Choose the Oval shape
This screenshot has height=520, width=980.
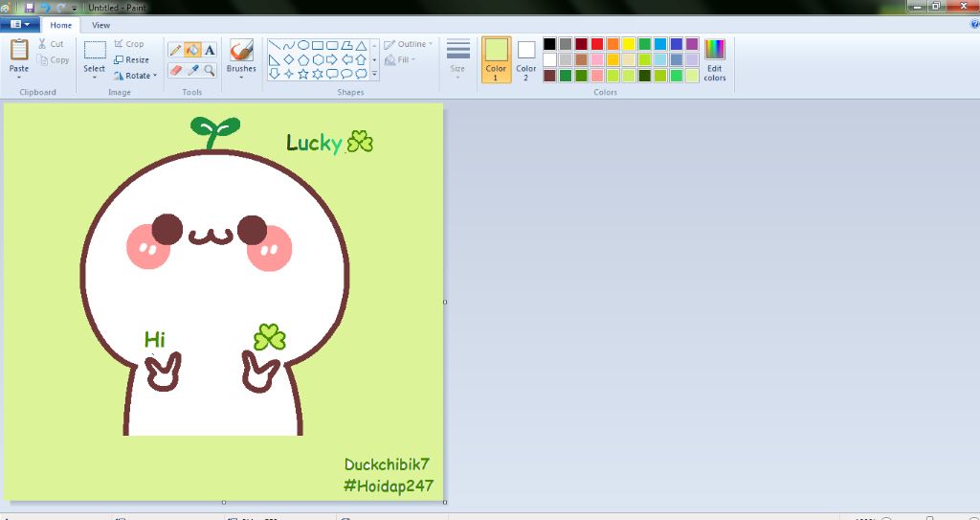click(303, 46)
